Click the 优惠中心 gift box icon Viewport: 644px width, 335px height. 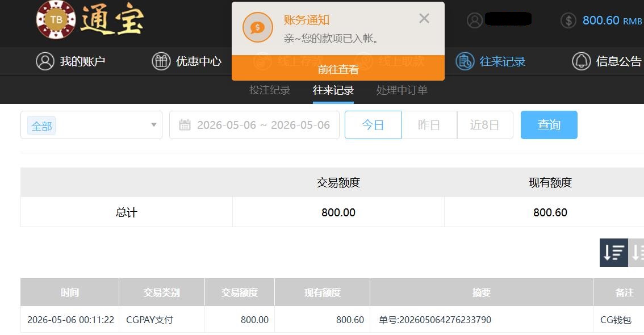click(161, 61)
